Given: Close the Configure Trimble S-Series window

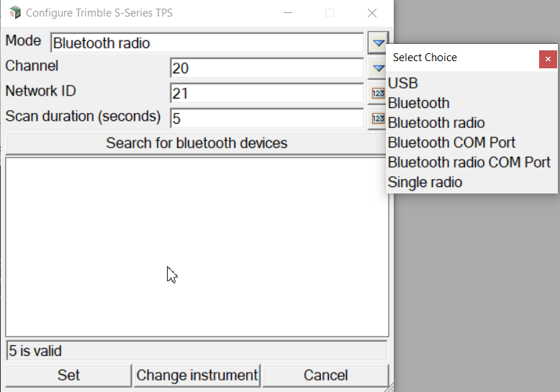Looking at the screenshot, I should pos(372,13).
